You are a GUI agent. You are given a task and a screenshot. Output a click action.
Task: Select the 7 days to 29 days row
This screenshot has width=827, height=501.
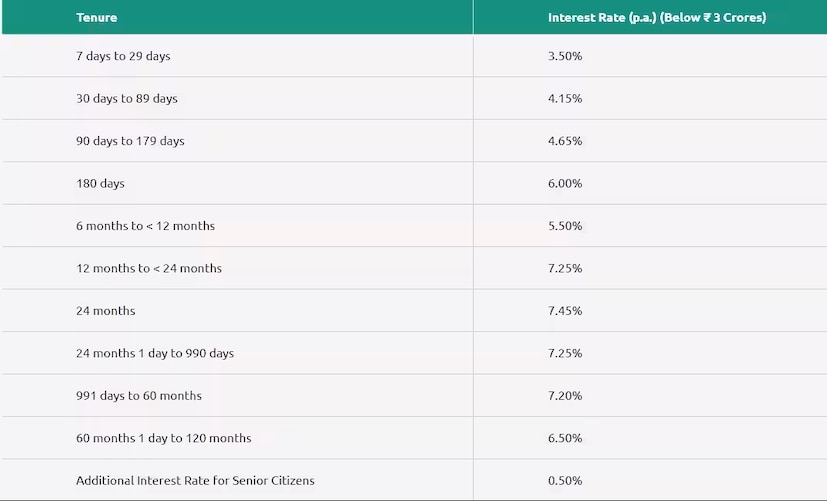coord(123,56)
